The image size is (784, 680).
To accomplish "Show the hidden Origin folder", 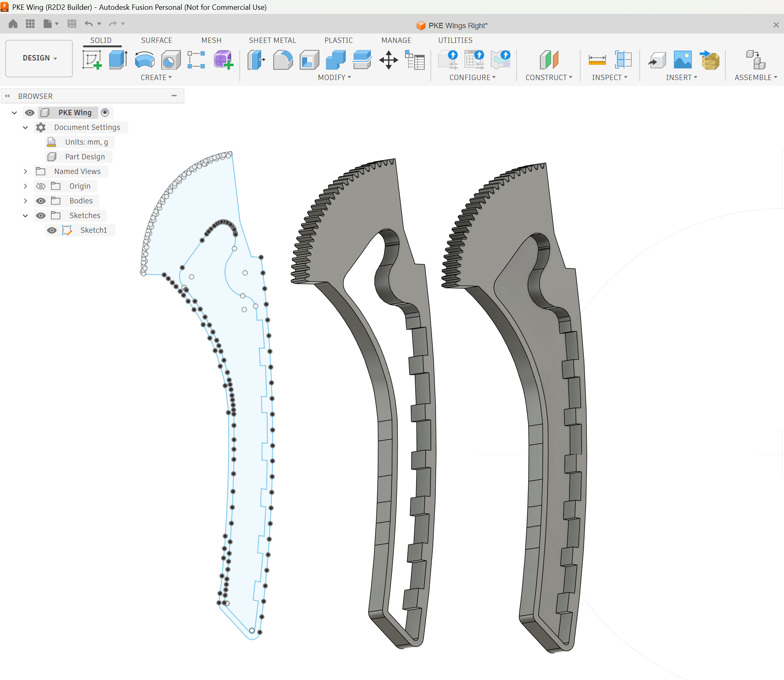I will [40, 186].
